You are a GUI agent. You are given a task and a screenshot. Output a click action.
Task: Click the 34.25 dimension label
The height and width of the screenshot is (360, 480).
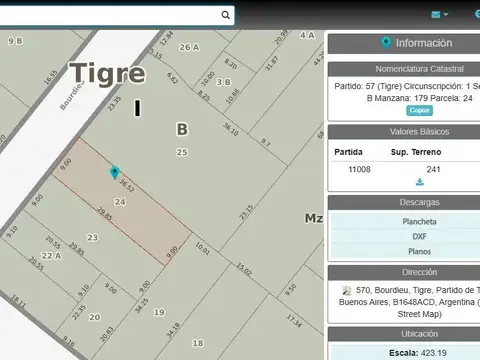(141, 306)
